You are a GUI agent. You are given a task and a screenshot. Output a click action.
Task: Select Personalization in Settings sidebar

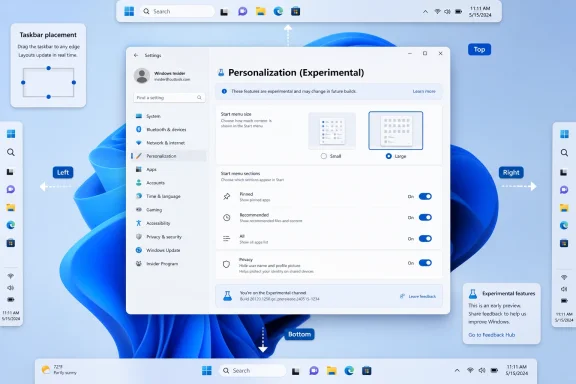click(169, 156)
